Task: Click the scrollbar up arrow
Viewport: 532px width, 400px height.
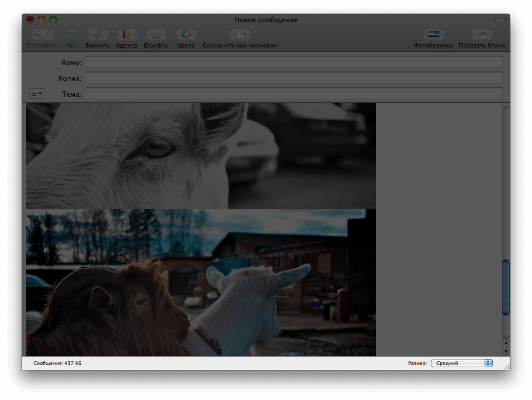Action: pyautogui.click(x=506, y=343)
